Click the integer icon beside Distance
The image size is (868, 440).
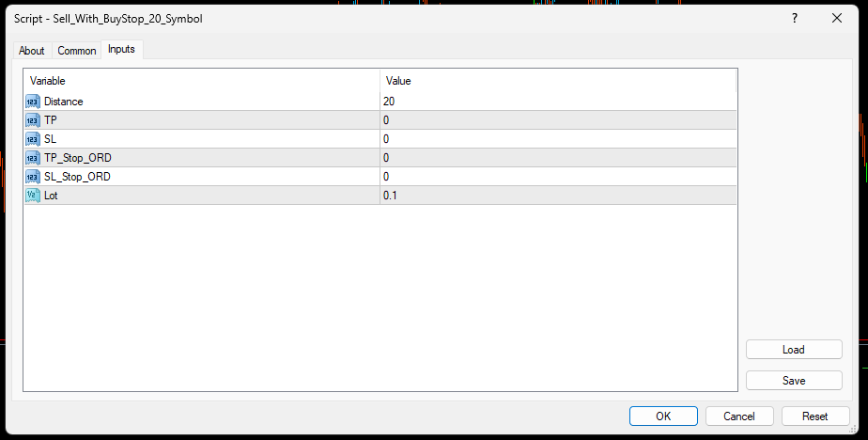pos(33,102)
